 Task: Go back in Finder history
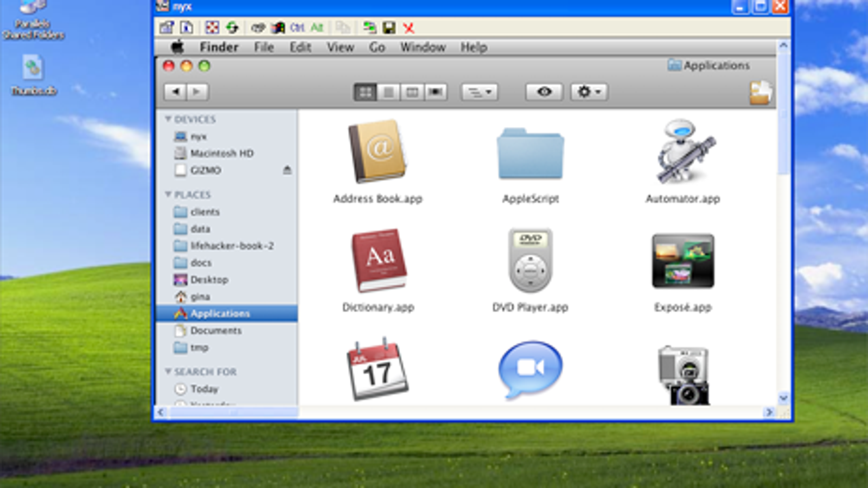click(x=175, y=92)
